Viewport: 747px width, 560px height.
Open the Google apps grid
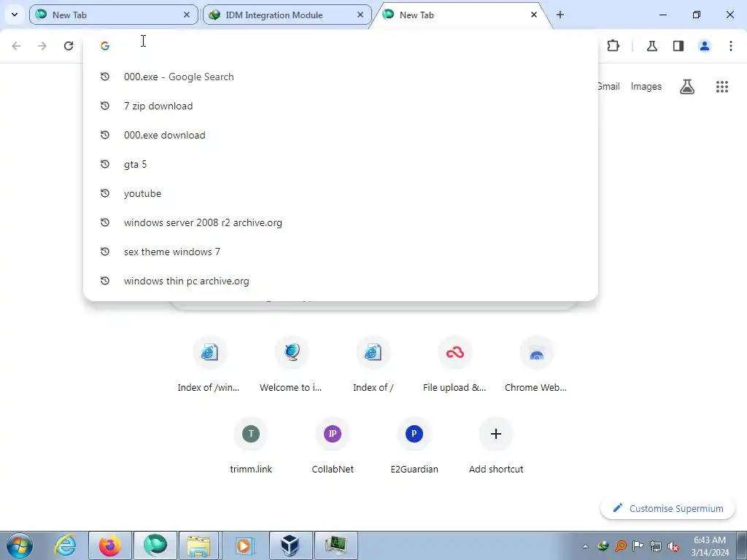(x=722, y=87)
